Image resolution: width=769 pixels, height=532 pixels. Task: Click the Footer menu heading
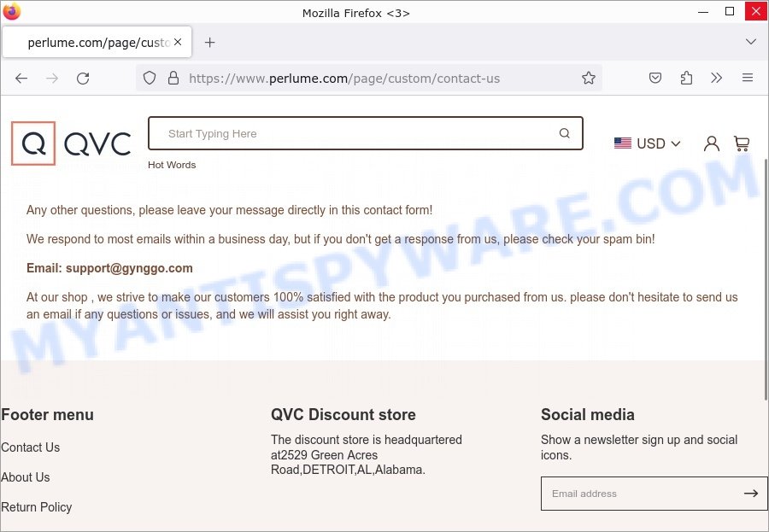tap(48, 415)
